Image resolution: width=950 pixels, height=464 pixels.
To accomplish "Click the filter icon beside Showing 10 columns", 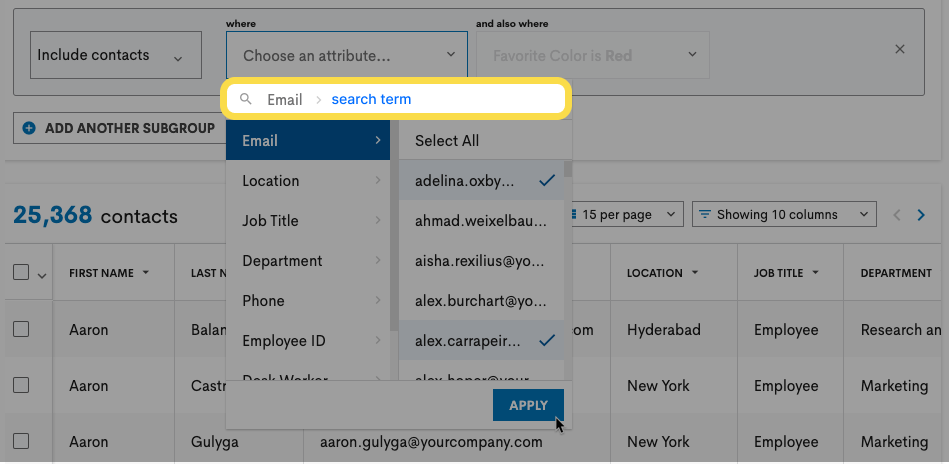I will coord(704,214).
